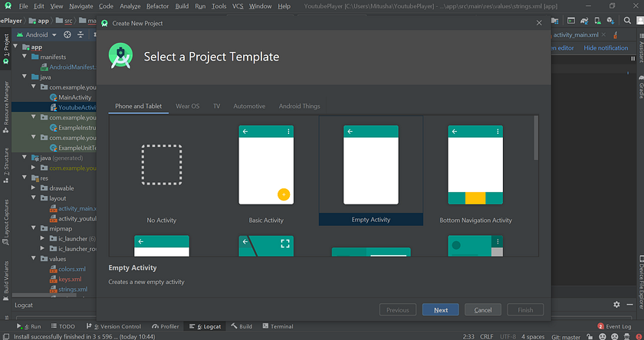Screen dimensions: 644x340
Task: Open the Logcat tool window tab
Action: point(205,326)
